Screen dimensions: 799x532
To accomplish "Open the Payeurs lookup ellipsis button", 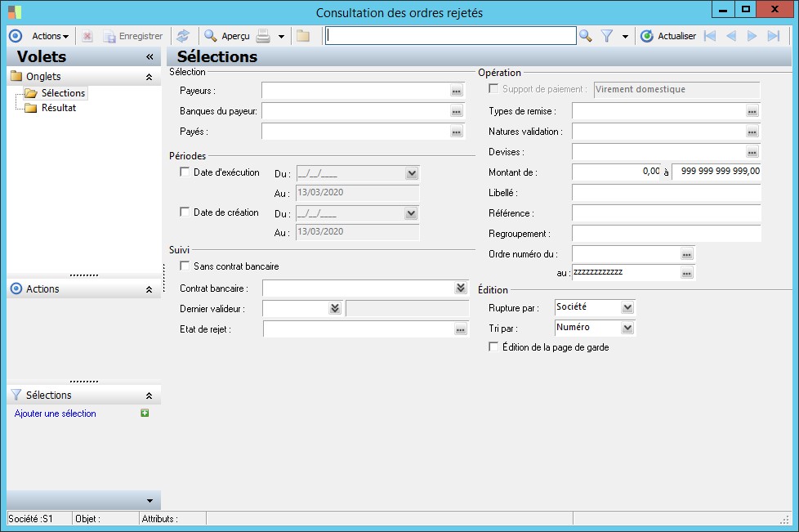I will tap(456, 91).
